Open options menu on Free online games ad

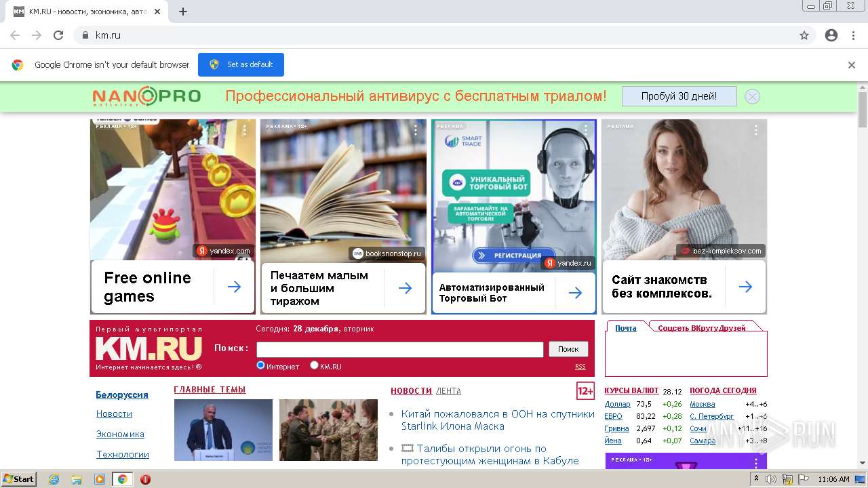tap(245, 130)
